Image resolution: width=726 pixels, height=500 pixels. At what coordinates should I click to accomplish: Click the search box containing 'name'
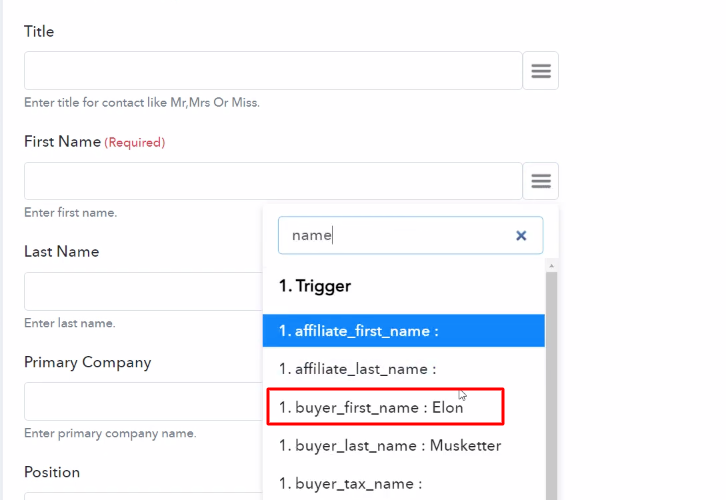coord(410,235)
